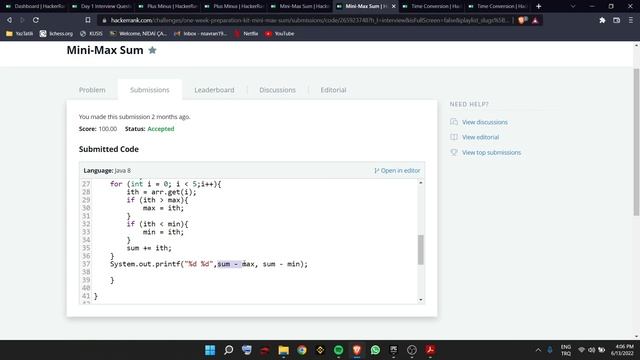
Task: Open the browser extensions puzzle icon
Action: 602,20
